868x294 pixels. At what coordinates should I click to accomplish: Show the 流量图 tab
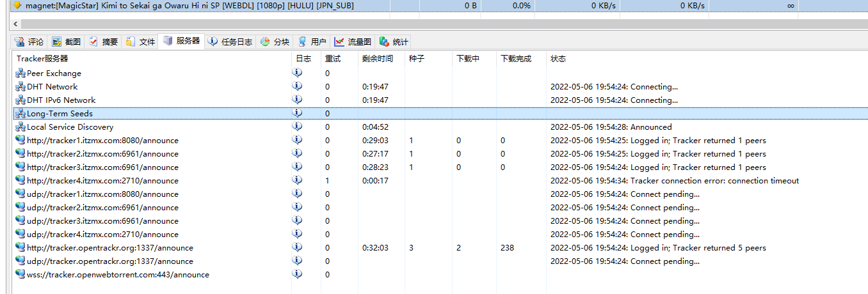pos(353,42)
